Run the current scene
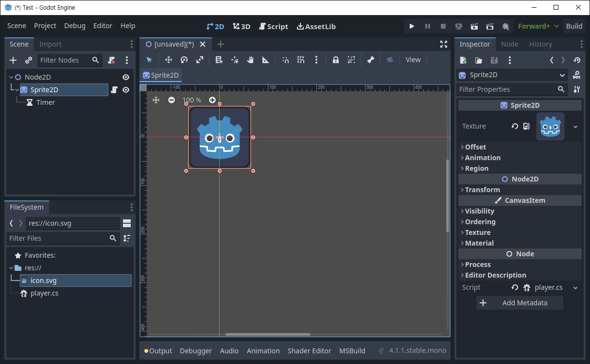 474,26
